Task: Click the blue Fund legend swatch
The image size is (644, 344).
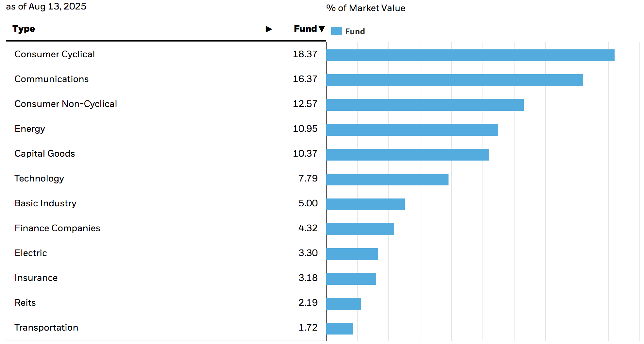Action: pos(336,31)
